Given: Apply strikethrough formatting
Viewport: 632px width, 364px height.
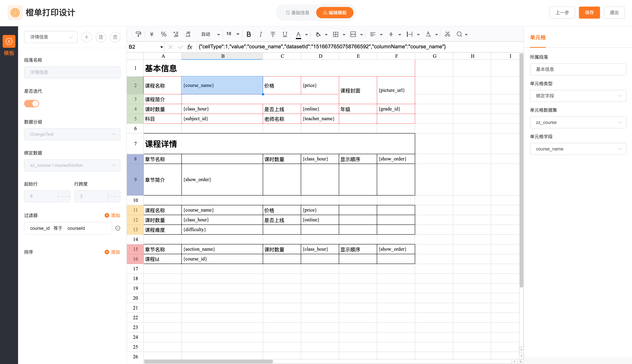Looking at the screenshot, I should coord(273,34).
